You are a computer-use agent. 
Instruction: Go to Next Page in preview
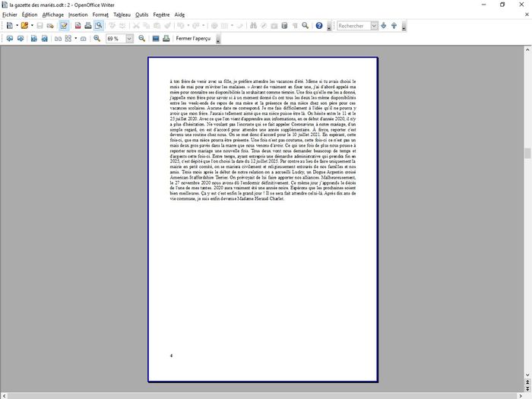point(21,39)
